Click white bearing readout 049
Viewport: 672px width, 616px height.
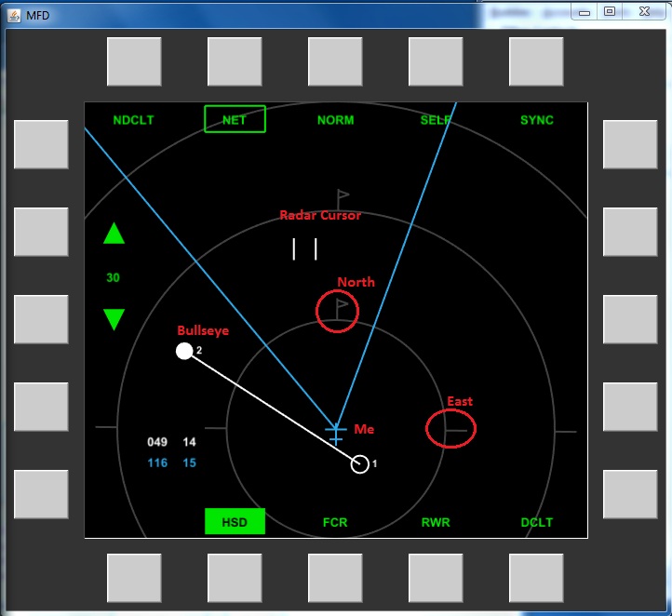[x=157, y=442]
